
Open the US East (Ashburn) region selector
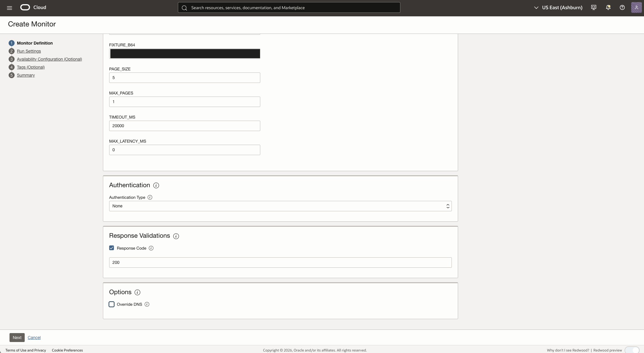point(558,8)
